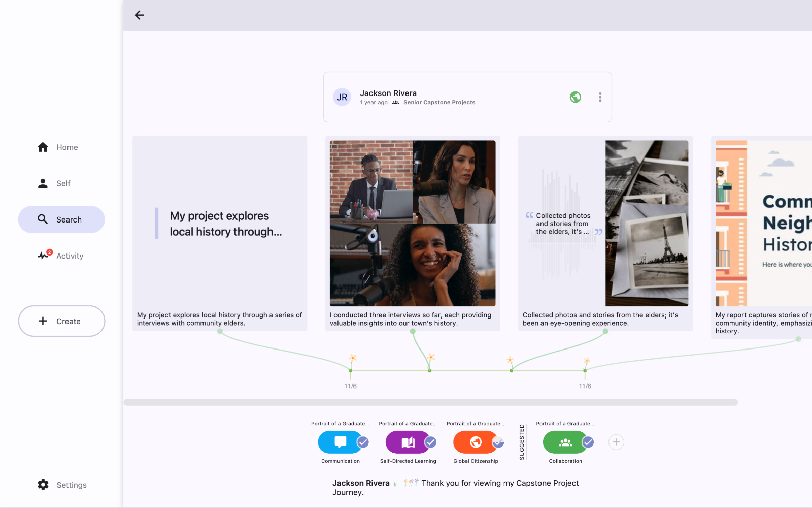This screenshot has height=508, width=812.
Task: Click the JR avatar circle
Action: click(342, 97)
